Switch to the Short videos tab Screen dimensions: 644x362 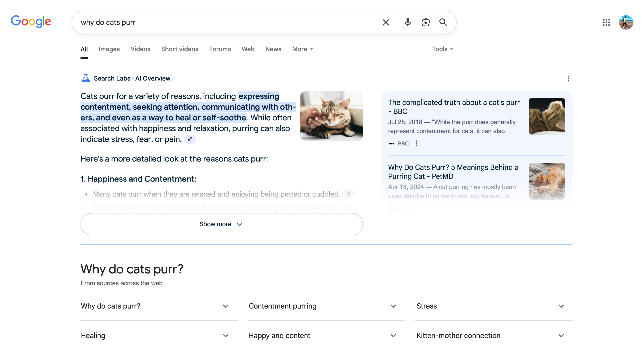[x=180, y=49]
